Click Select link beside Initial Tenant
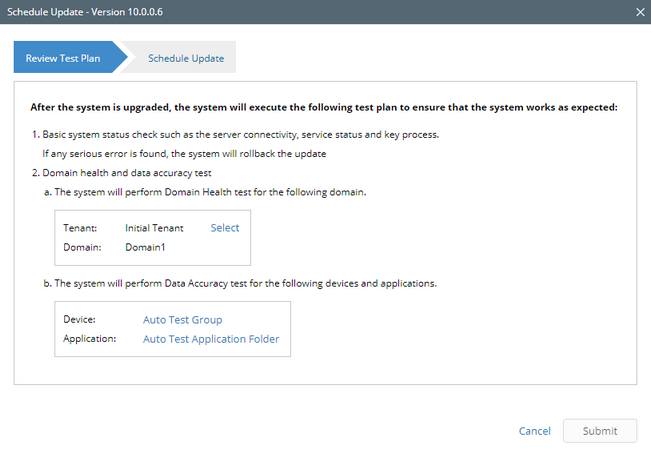 tap(225, 228)
